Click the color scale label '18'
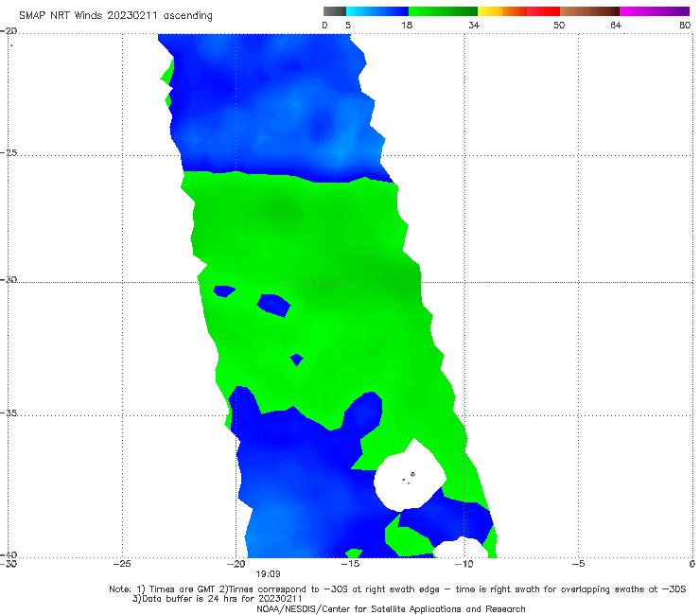Viewport: 700px width, 615px height. tap(407, 26)
